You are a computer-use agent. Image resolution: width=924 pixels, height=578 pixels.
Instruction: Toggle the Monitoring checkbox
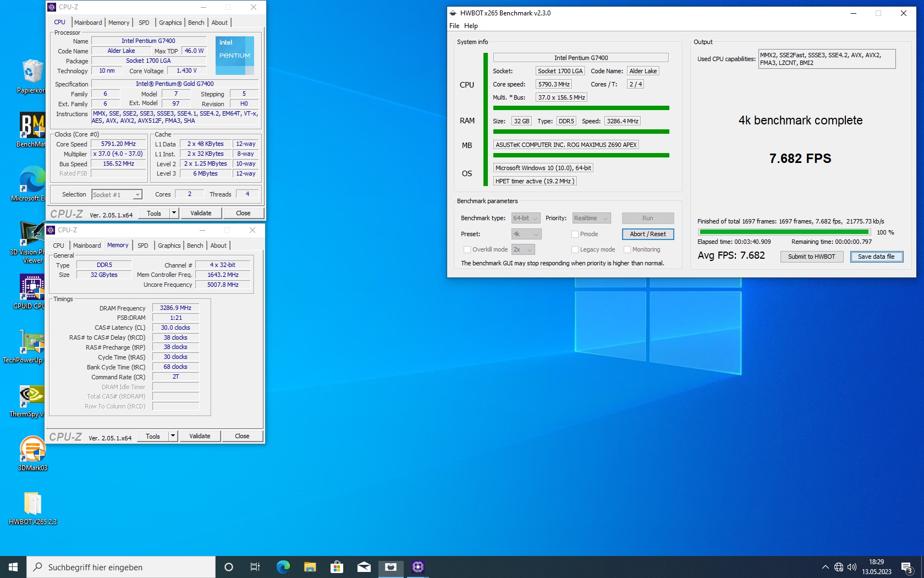[x=627, y=249]
